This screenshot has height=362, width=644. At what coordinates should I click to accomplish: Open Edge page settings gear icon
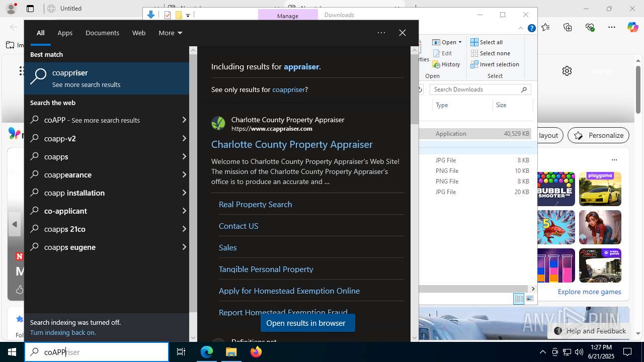(567, 71)
